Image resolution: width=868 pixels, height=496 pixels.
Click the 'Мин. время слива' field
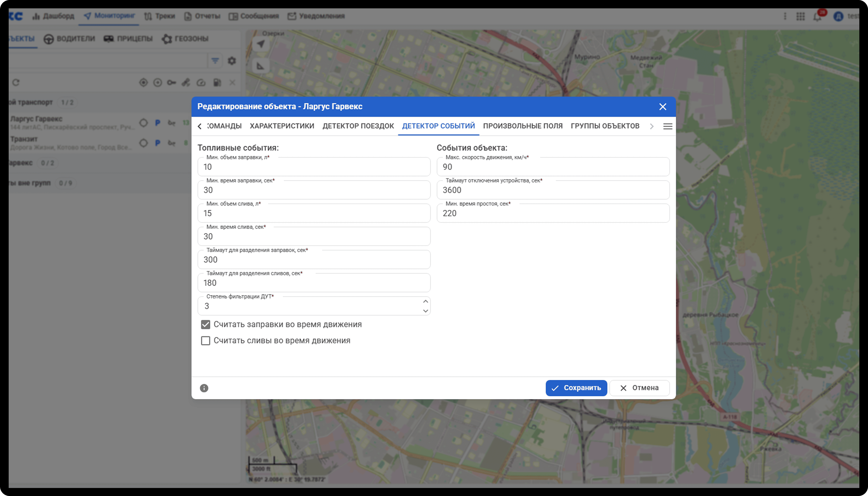tap(314, 236)
